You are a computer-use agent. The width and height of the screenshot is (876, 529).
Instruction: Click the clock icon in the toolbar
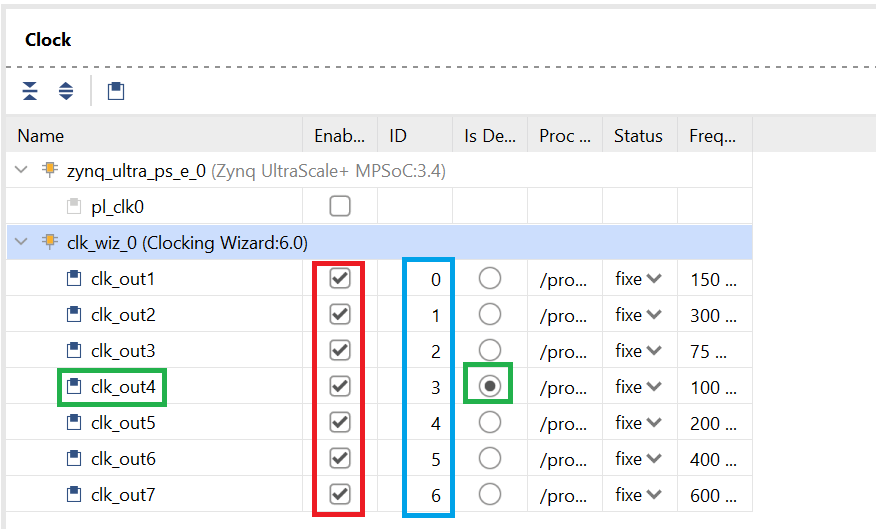[116, 91]
